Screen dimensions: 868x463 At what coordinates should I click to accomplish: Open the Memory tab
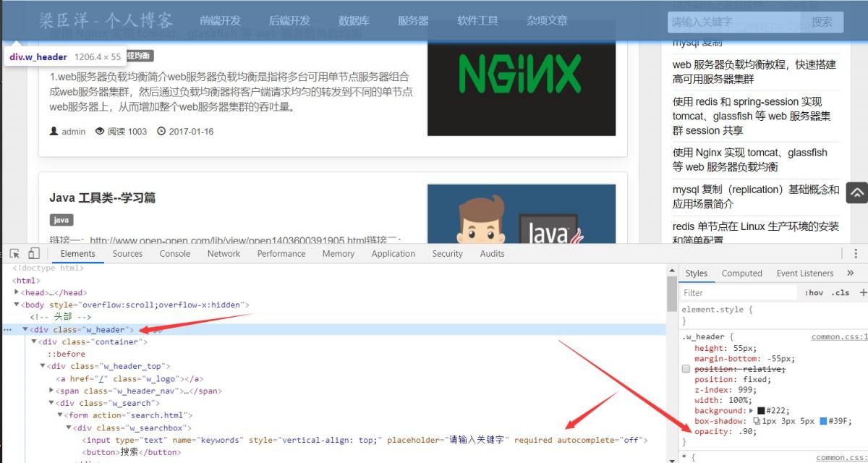339,254
